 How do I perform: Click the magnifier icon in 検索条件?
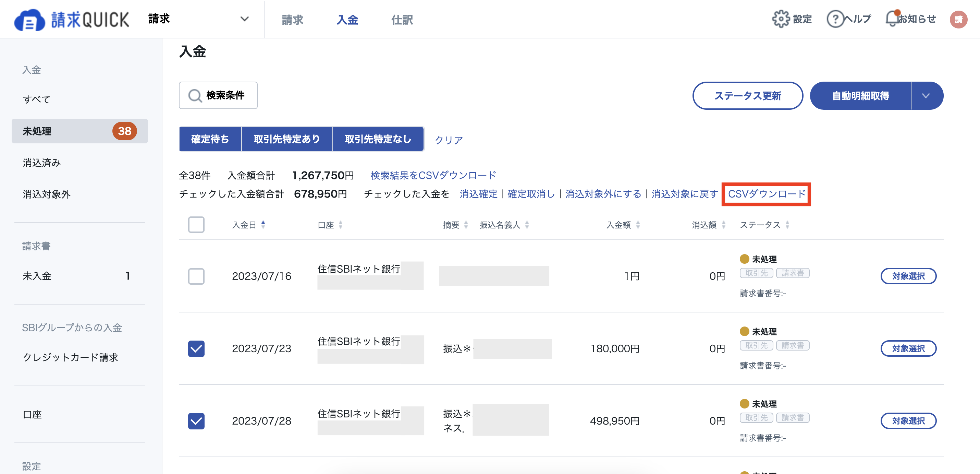coord(195,96)
